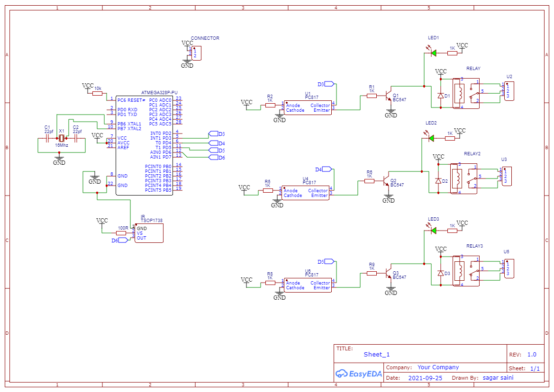Select the 2-pin CONNECTOR symbol
This screenshot has width=554, height=392.
(x=197, y=53)
